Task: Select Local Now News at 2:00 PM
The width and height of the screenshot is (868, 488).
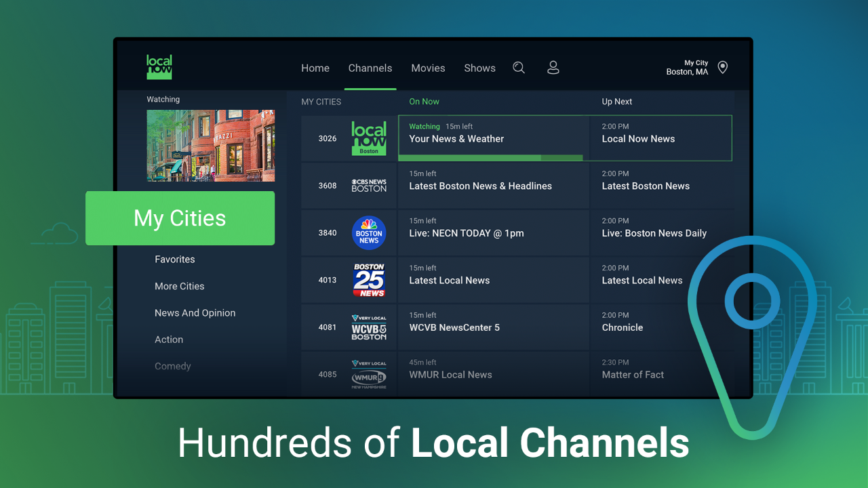Action: (x=661, y=138)
